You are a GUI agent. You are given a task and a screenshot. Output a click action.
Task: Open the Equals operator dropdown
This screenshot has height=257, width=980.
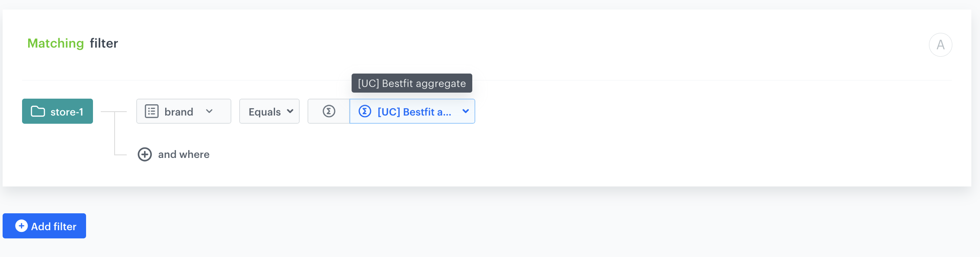pyautogui.click(x=290, y=111)
